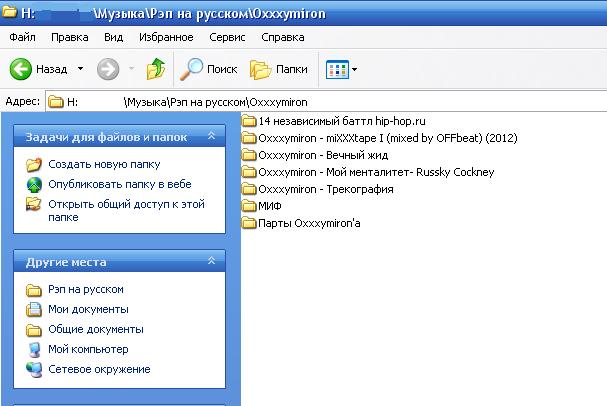Image resolution: width=607 pixels, height=406 pixels.
Task: Click the web publish globe icon
Action: pyautogui.click(x=34, y=185)
